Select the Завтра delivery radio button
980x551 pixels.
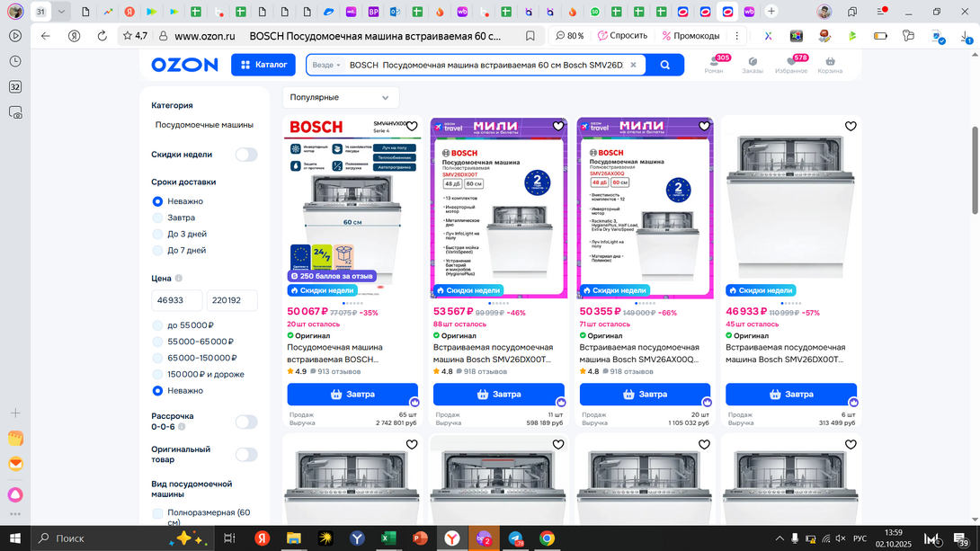click(x=158, y=218)
